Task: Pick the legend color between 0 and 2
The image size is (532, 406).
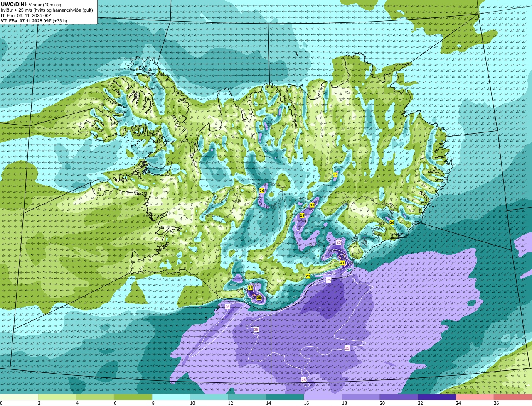Action: (x=19, y=397)
